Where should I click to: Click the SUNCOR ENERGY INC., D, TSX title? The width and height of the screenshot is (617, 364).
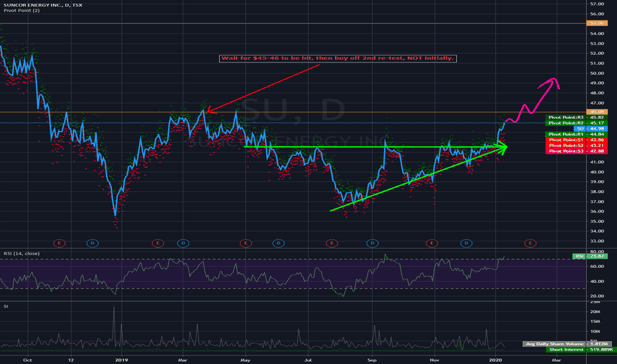pyautogui.click(x=43, y=5)
